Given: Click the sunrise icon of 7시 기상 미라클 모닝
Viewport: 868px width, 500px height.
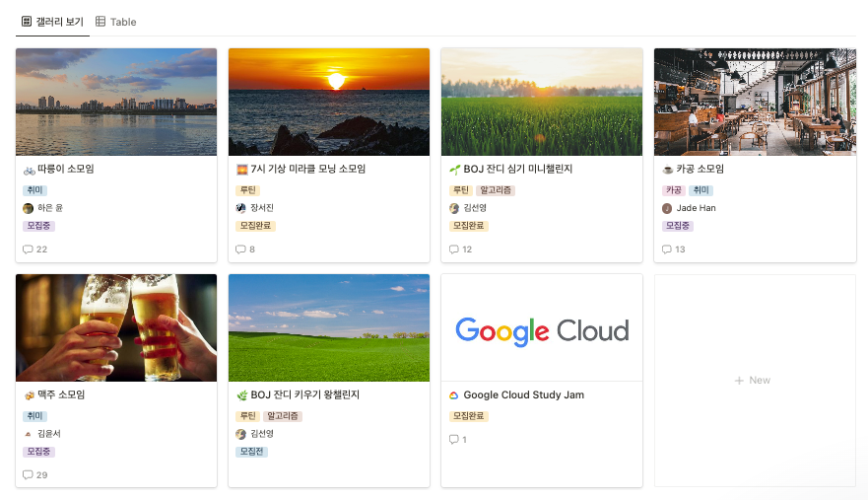Looking at the screenshot, I should click(242, 169).
